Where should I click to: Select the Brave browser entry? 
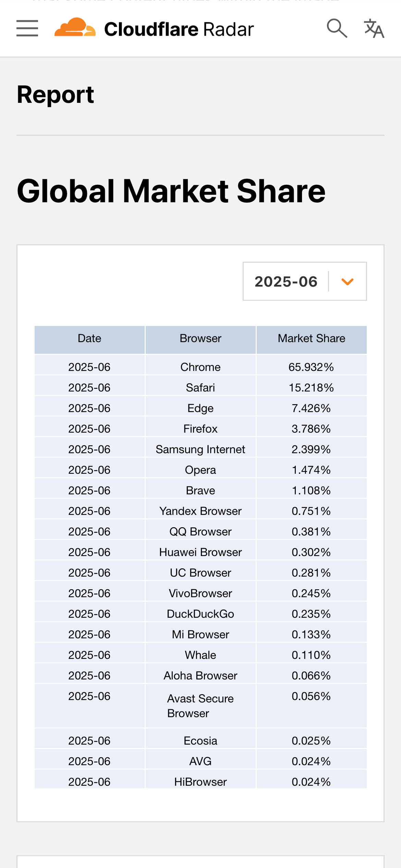tap(200, 491)
